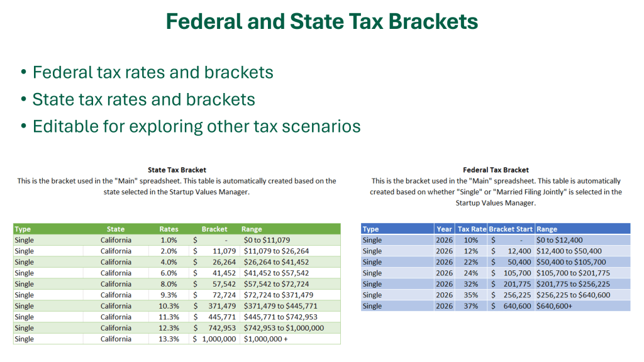The width and height of the screenshot is (644, 362).
Task: Select the "Federal tax rates and brackets" bullet
Action: click(x=153, y=72)
